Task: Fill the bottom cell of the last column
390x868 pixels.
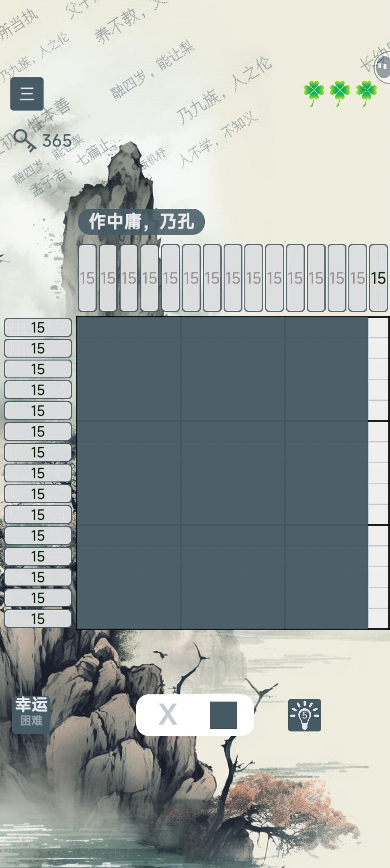Action: [x=378, y=618]
